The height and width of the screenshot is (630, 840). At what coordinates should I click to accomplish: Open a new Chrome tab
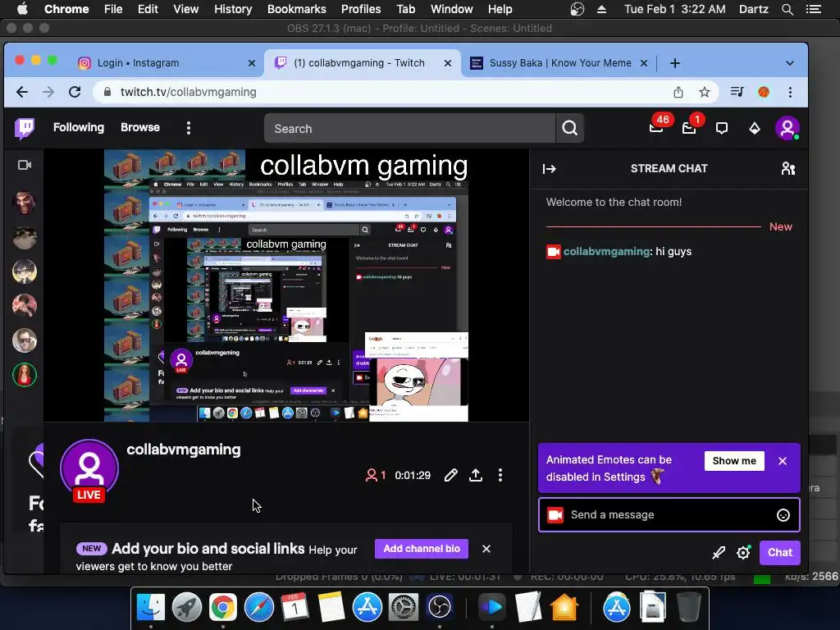[675, 63]
